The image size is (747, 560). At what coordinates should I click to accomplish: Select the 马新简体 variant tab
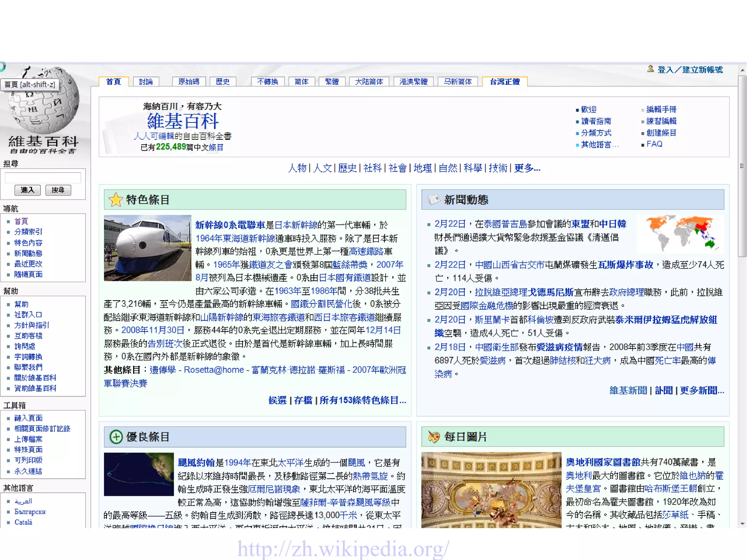point(458,82)
